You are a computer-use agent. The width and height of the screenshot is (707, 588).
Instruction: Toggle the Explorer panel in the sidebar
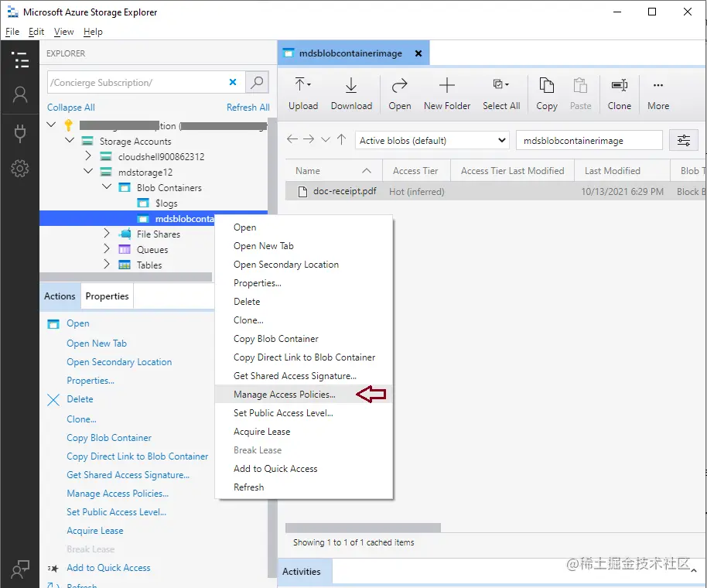20,59
